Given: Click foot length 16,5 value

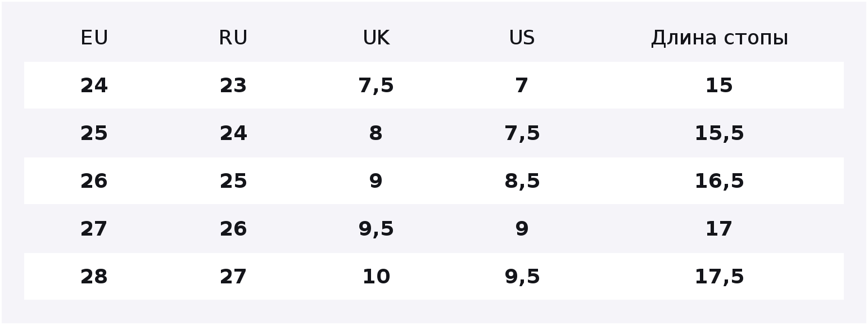Looking at the screenshot, I should click(719, 181).
